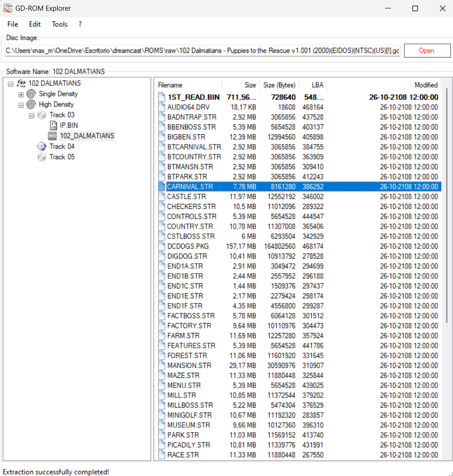The width and height of the screenshot is (453, 476).
Task: Sort files by the Size column header
Action: tap(241, 85)
